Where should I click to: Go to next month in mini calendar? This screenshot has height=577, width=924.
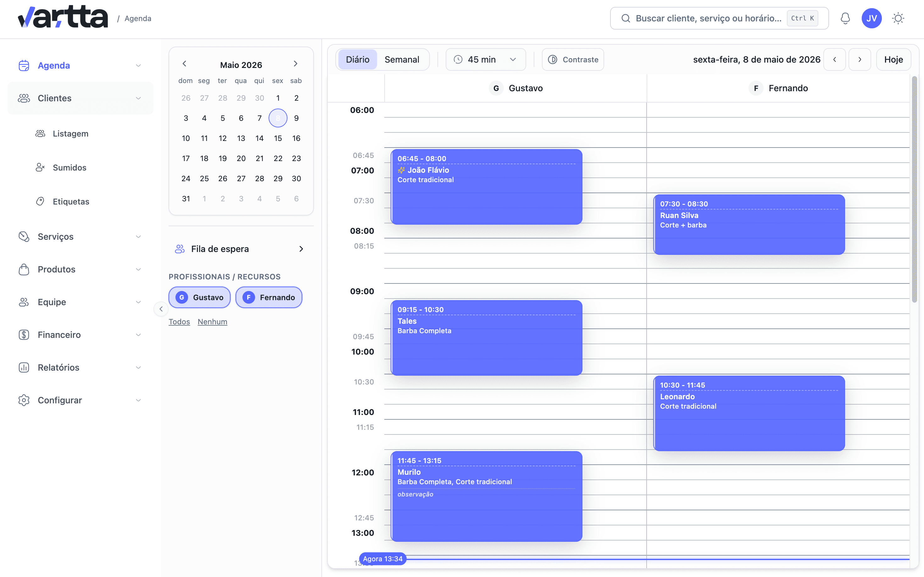pyautogui.click(x=295, y=64)
